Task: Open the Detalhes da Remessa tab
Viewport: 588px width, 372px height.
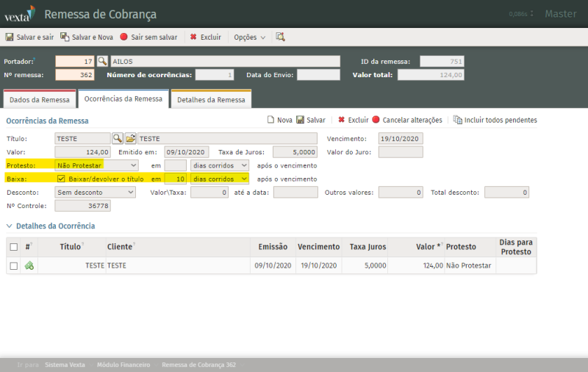Action: pos(211,100)
